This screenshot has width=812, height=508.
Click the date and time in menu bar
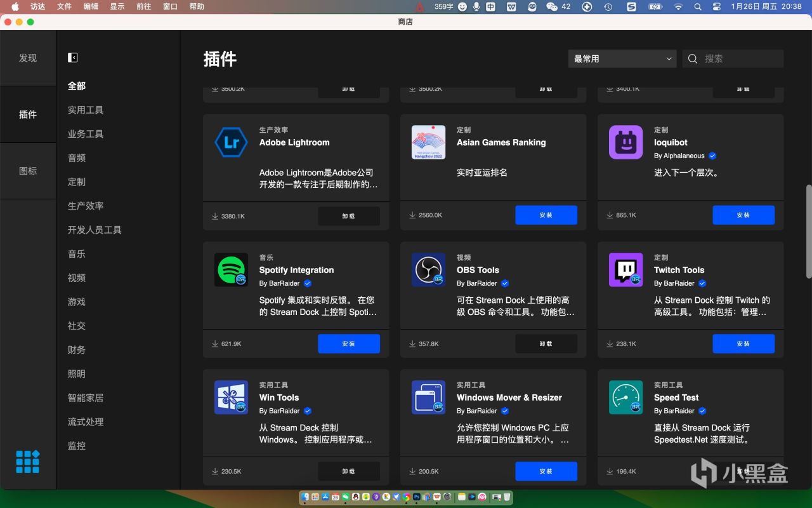point(766,6)
